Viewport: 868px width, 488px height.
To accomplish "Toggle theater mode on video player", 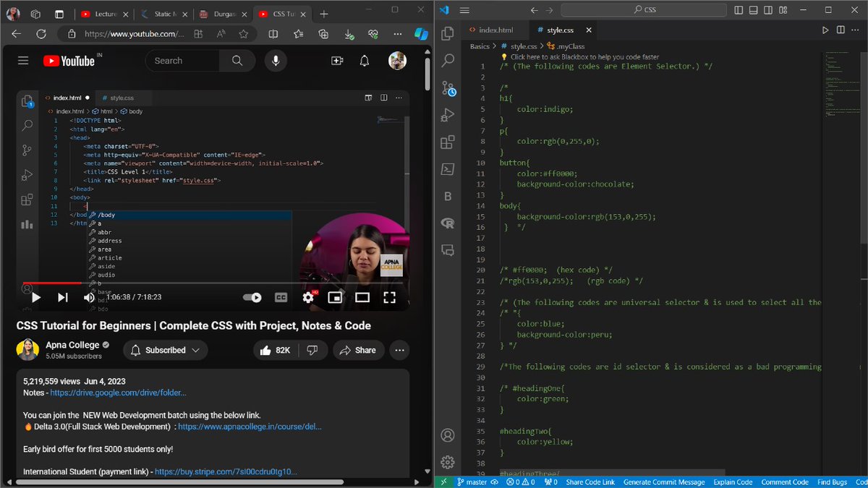I will (x=362, y=297).
